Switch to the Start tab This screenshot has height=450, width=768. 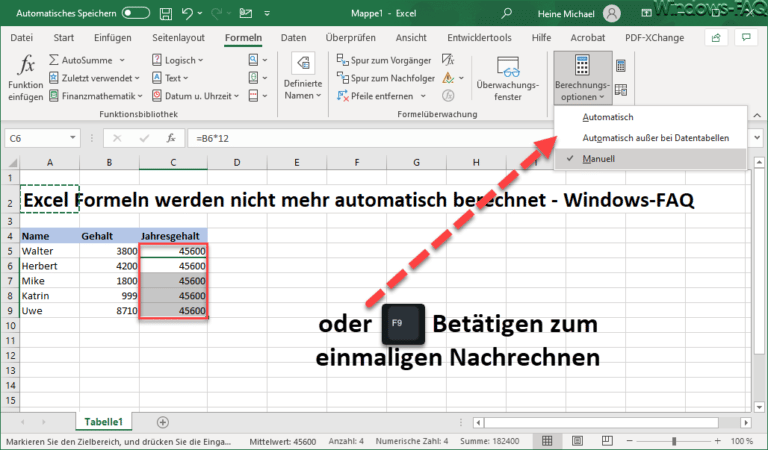(64, 38)
